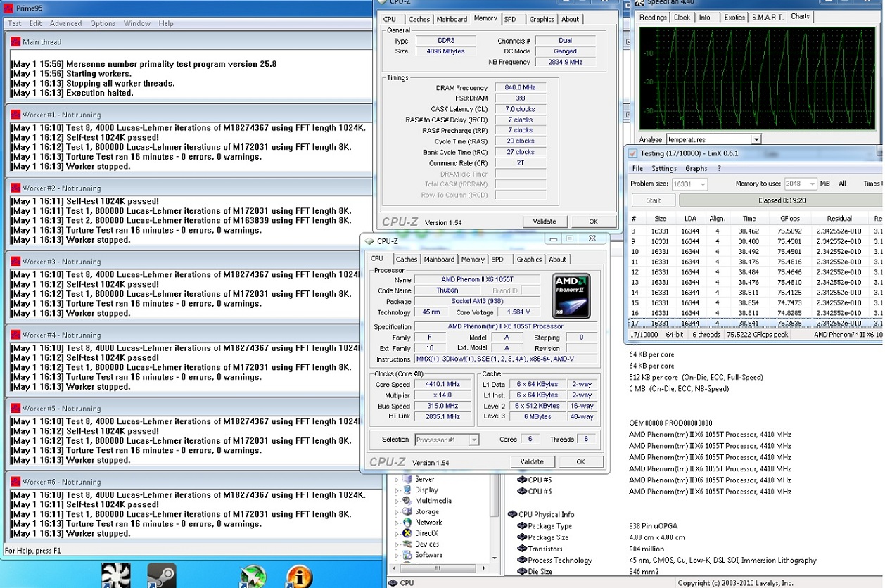Screen dimensions: 885x588
Task: Click the CPU Physical Info chip icon
Action: 512,515
